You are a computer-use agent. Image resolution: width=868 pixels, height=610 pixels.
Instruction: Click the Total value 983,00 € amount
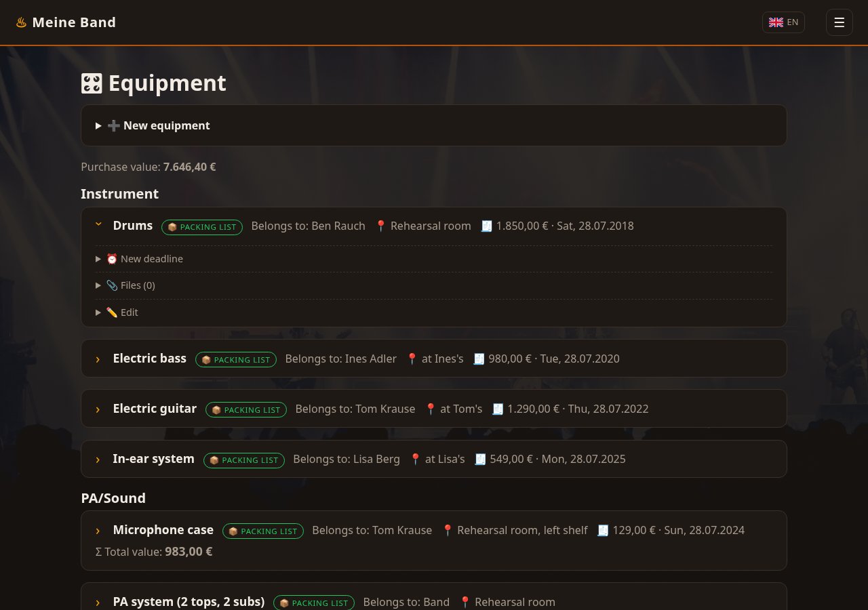click(x=189, y=552)
